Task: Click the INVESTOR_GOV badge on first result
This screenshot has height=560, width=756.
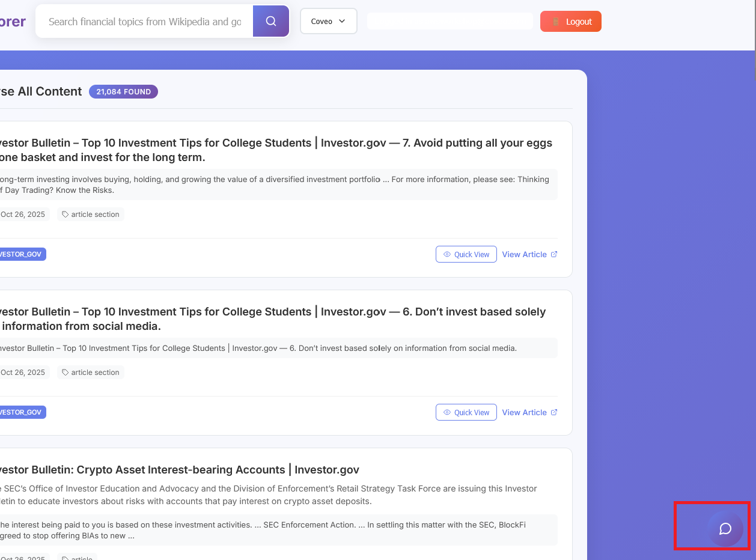Action: 22,255
